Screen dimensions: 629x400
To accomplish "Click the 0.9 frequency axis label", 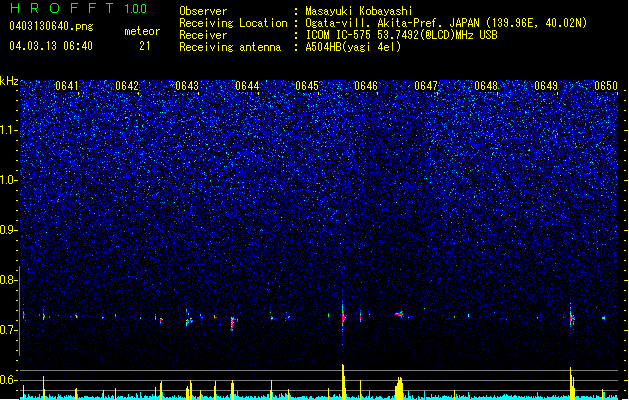I will 9,230.
